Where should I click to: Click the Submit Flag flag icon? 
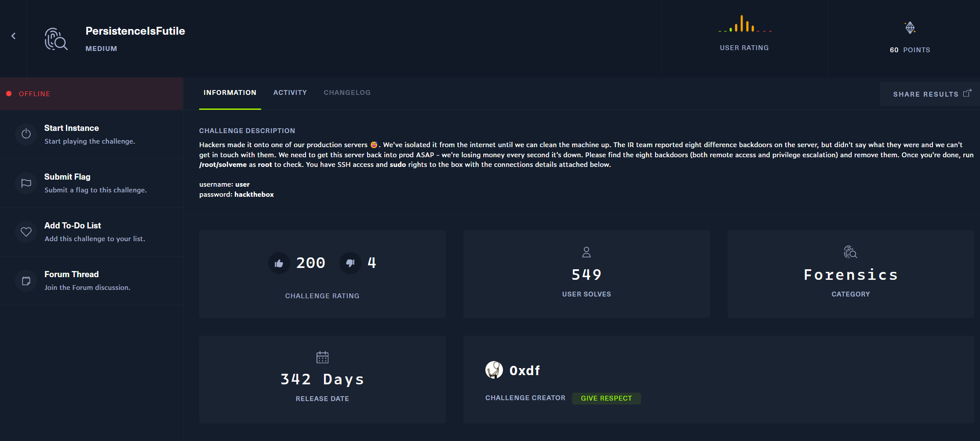(26, 183)
